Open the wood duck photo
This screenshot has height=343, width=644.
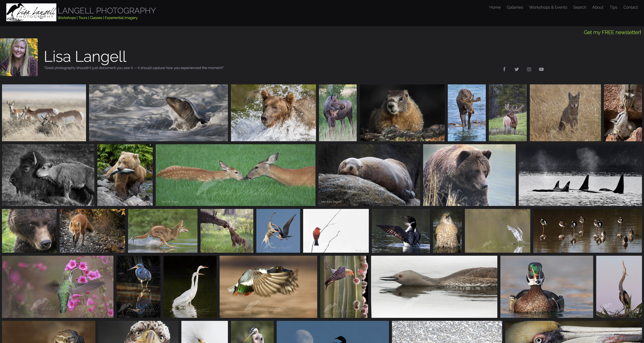point(547,287)
